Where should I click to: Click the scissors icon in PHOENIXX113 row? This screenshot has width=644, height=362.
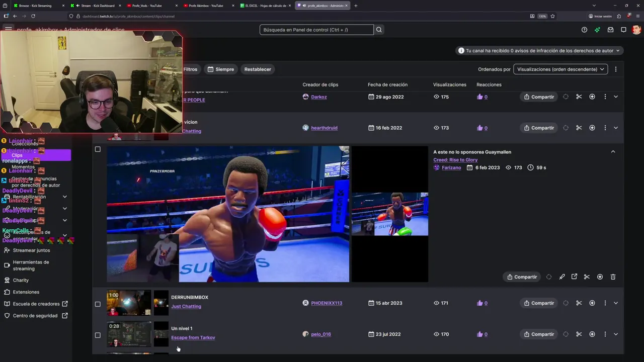point(579,303)
